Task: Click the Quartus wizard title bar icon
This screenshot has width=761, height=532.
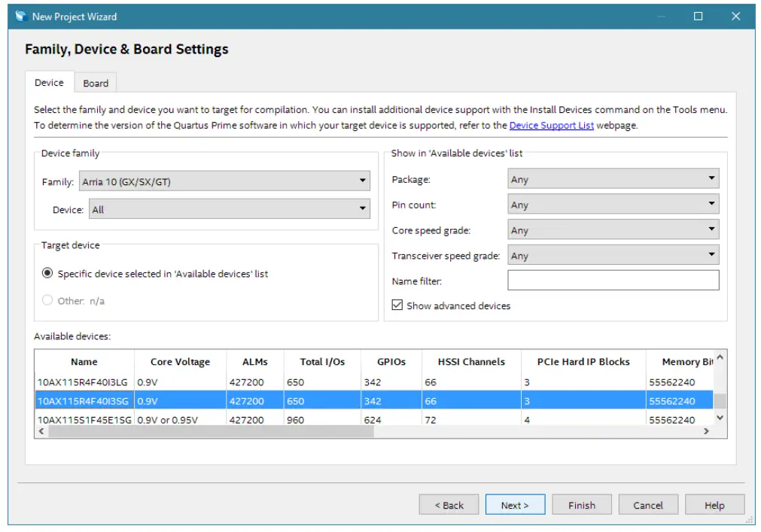Action: [20, 16]
